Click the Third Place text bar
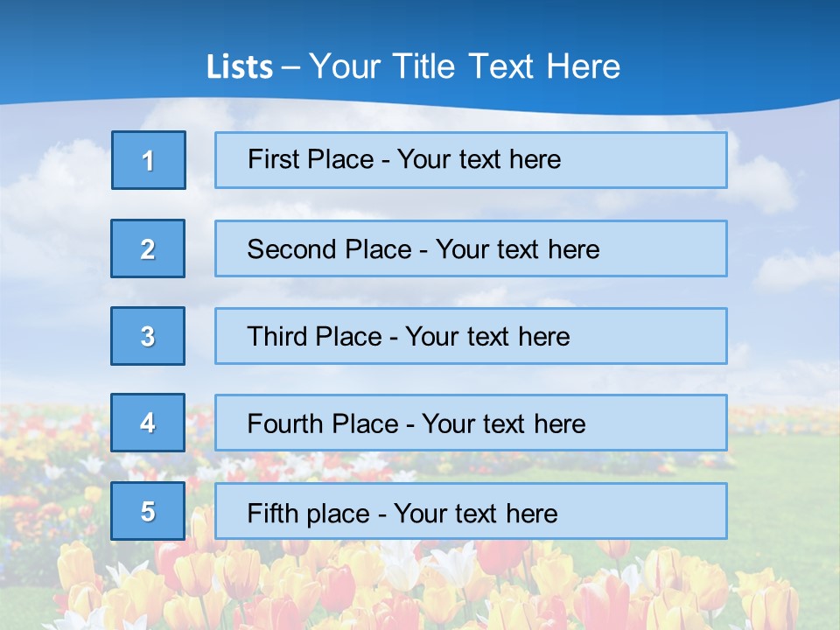The image size is (840, 630). coord(471,336)
